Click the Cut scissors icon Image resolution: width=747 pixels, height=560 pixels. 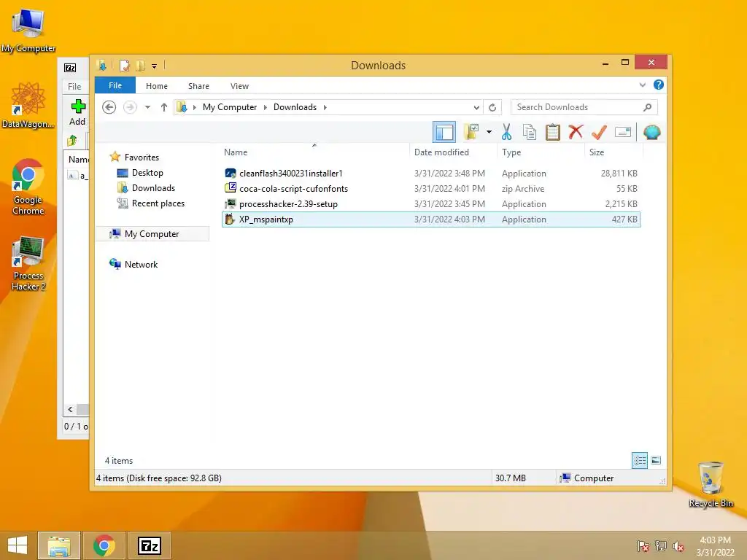click(506, 132)
